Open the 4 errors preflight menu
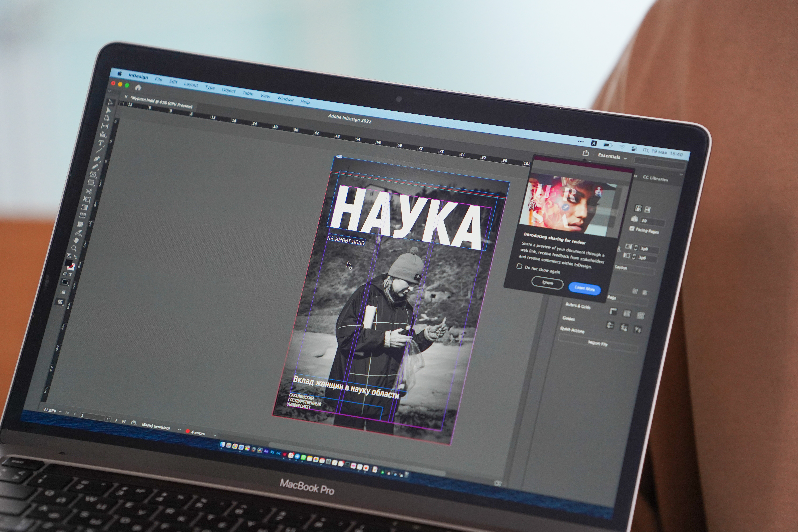Screen dimensions: 798x532 click(215, 435)
